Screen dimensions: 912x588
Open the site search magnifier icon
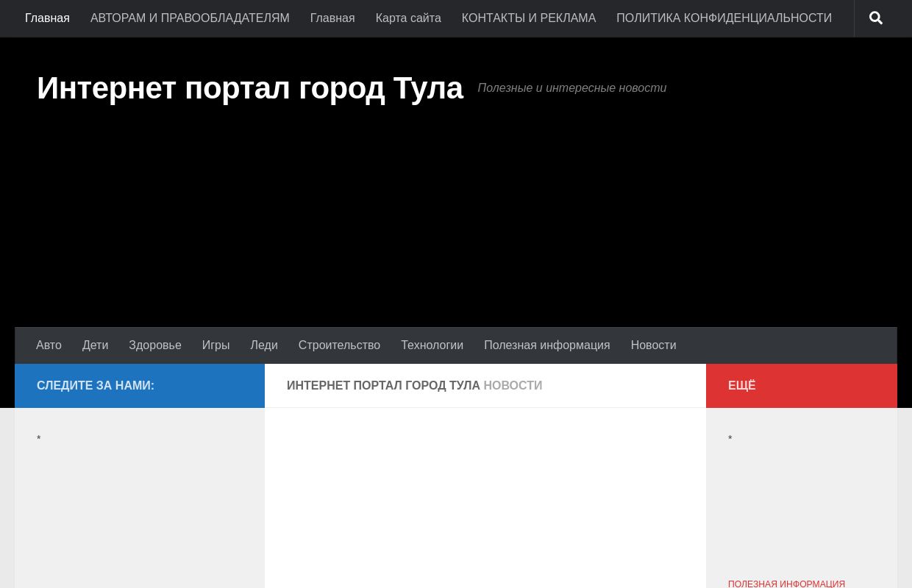[875, 18]
